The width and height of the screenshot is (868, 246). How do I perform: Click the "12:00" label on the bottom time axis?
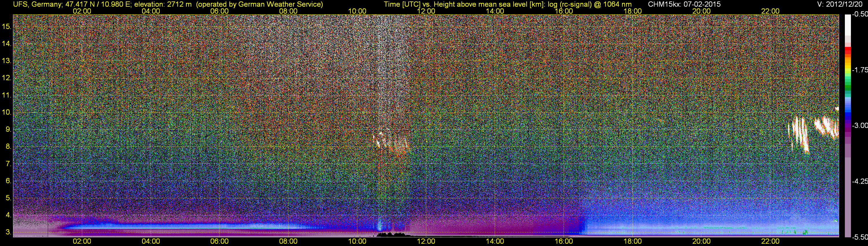426,241
